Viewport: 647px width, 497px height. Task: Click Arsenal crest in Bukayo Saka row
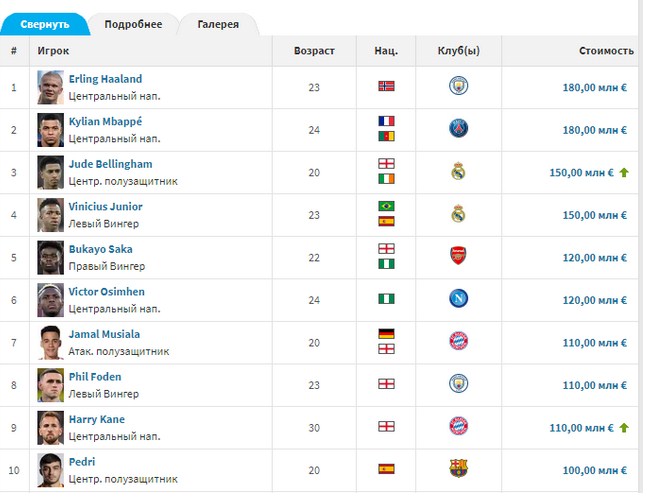(458, 256)
